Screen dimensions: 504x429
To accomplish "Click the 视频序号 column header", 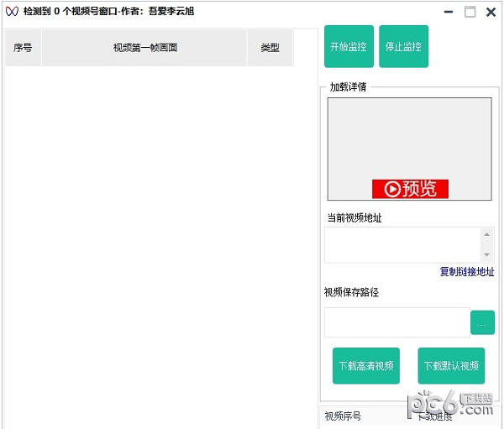I will [344, 416].
